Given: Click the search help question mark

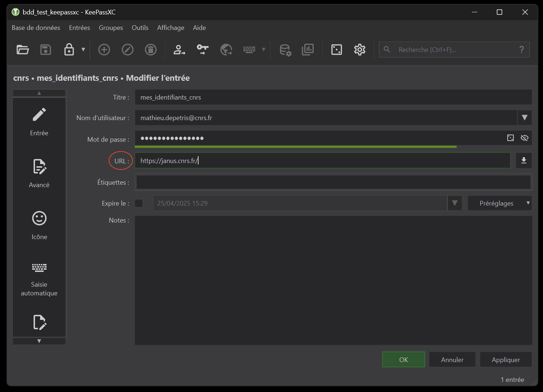Looking at the screenshot, I should 521,50.
